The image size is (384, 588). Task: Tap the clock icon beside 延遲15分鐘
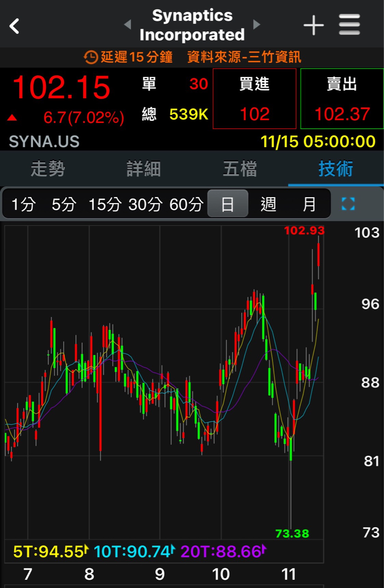click(x=90, y=58)
